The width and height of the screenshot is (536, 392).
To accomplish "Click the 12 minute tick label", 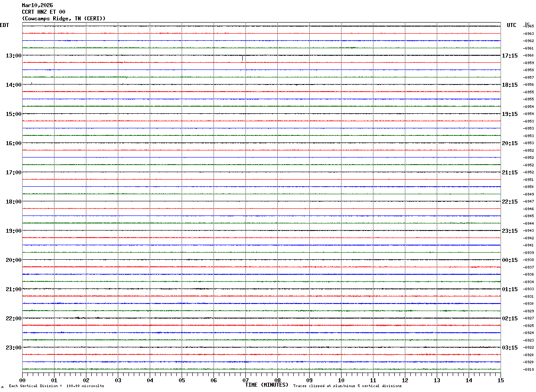I will [x=405, y=380].
